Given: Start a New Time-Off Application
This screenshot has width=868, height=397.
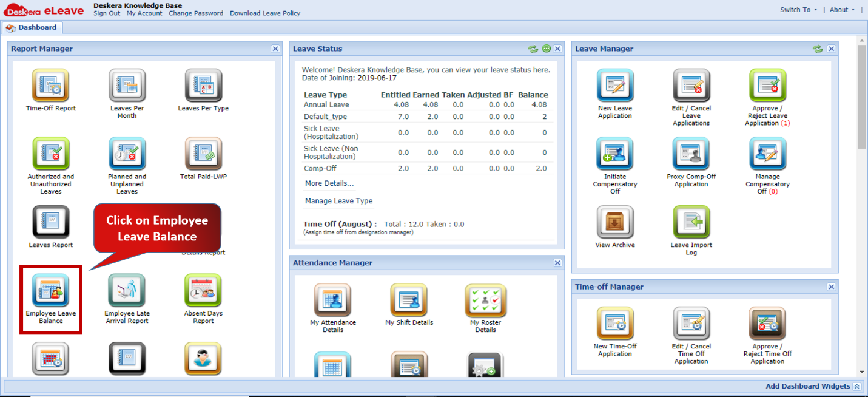Looking at the screenshot, I should [x=614, y=324].
